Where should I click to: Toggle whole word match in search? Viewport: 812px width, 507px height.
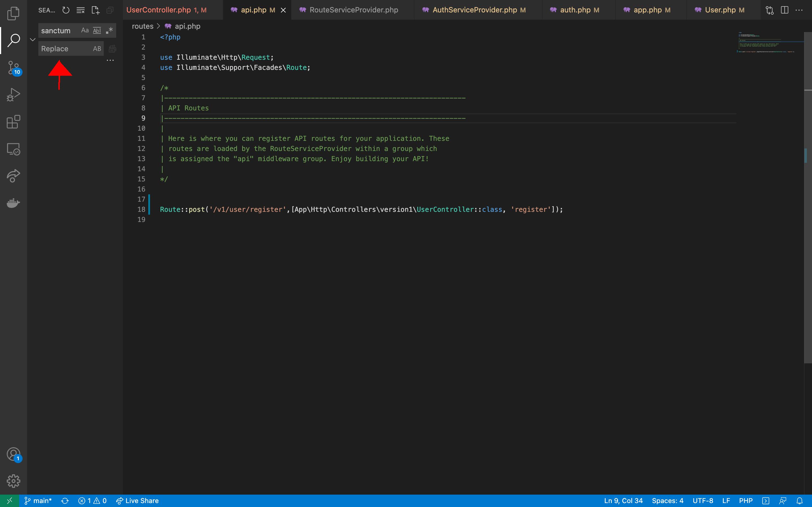point(96,30)
